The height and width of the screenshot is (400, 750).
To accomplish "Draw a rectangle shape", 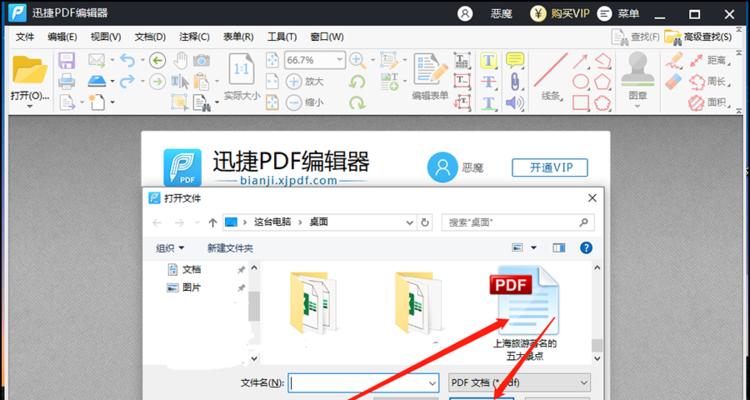I will [580, 103].
